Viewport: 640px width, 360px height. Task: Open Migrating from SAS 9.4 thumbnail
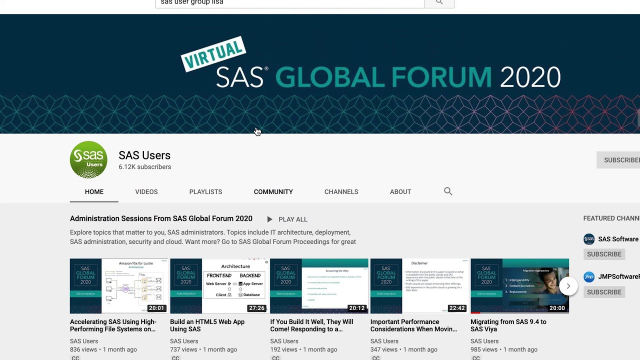[520, 286]
